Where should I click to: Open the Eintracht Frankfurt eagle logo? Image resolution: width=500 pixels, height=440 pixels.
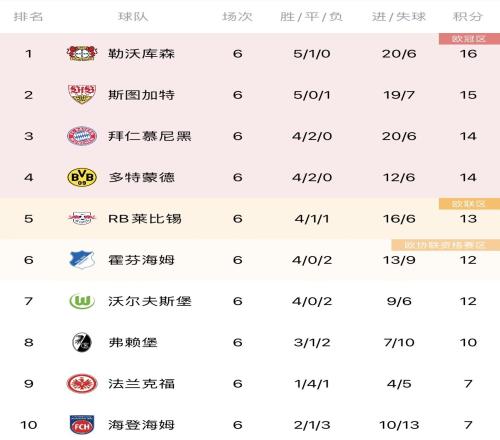pos(82,384)
